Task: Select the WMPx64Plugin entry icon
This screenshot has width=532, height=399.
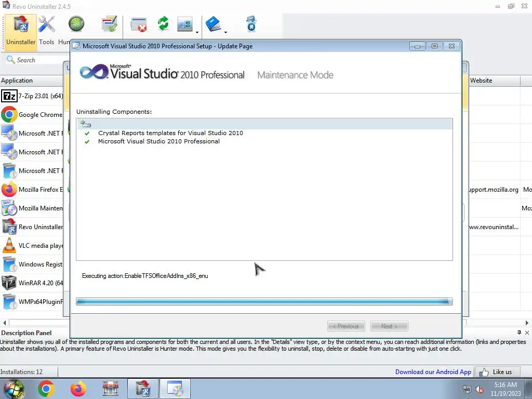Action: (x=9, y=301)
